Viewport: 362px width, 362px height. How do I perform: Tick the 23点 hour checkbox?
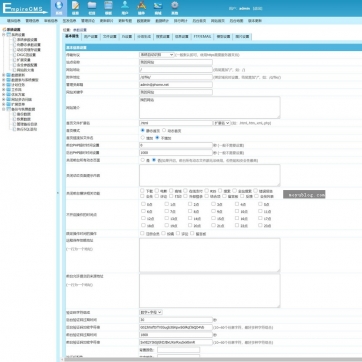pos(260,225)
